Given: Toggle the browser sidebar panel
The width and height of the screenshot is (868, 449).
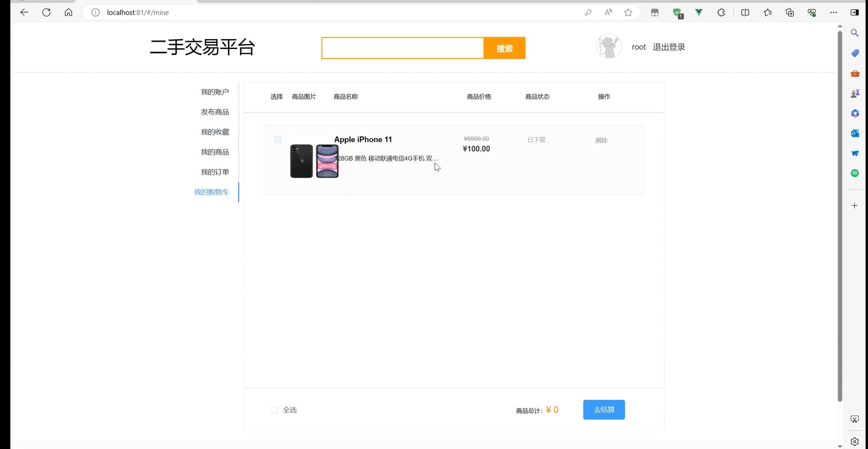Looking at the screenshot, I should (855, 12).
